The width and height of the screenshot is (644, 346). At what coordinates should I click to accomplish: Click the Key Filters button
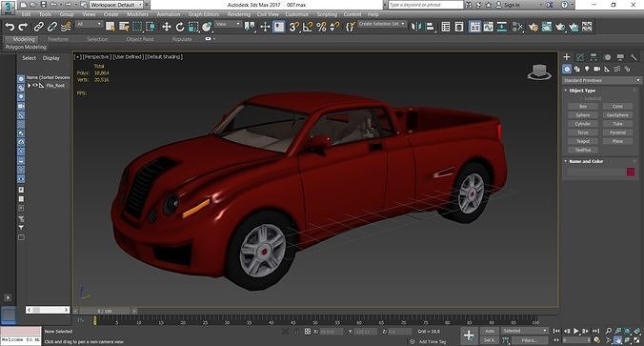(x=530, y=340)
